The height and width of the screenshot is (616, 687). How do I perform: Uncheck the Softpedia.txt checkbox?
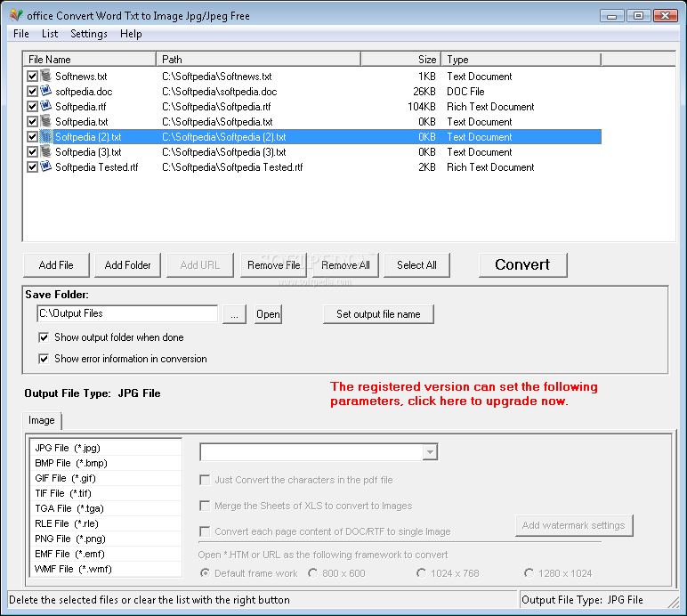pyautogui.click(x=32, y=122)
